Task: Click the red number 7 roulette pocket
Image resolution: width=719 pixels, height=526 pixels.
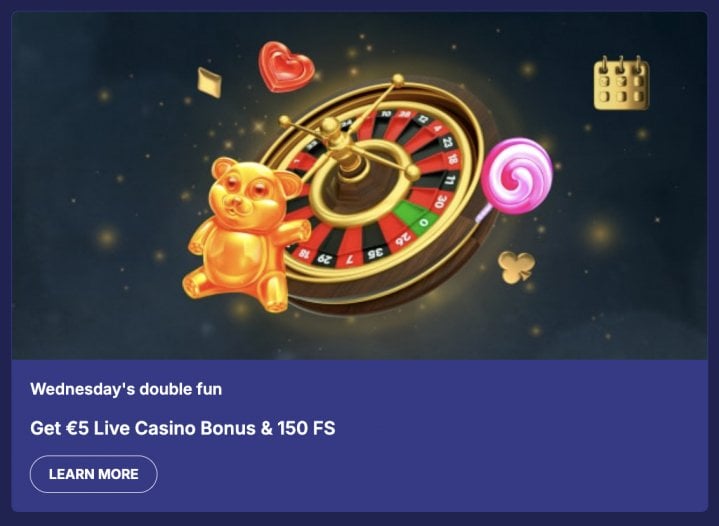Action: pos(349,259)
